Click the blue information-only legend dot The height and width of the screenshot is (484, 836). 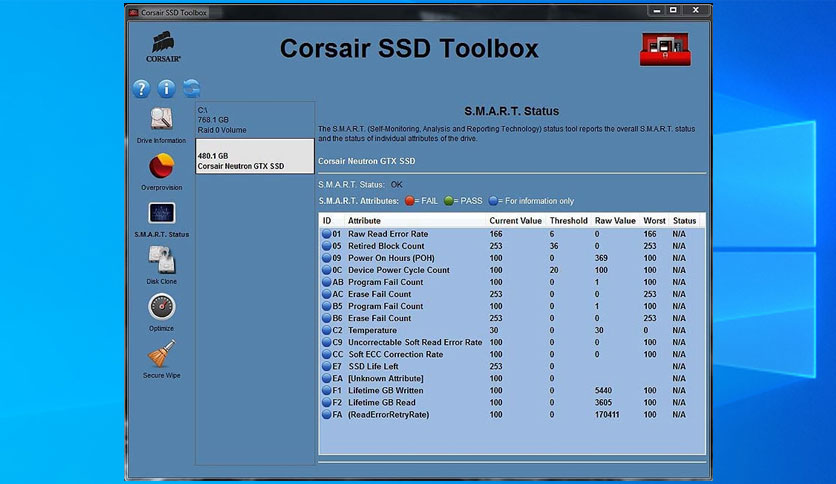(x=493, y=201)
